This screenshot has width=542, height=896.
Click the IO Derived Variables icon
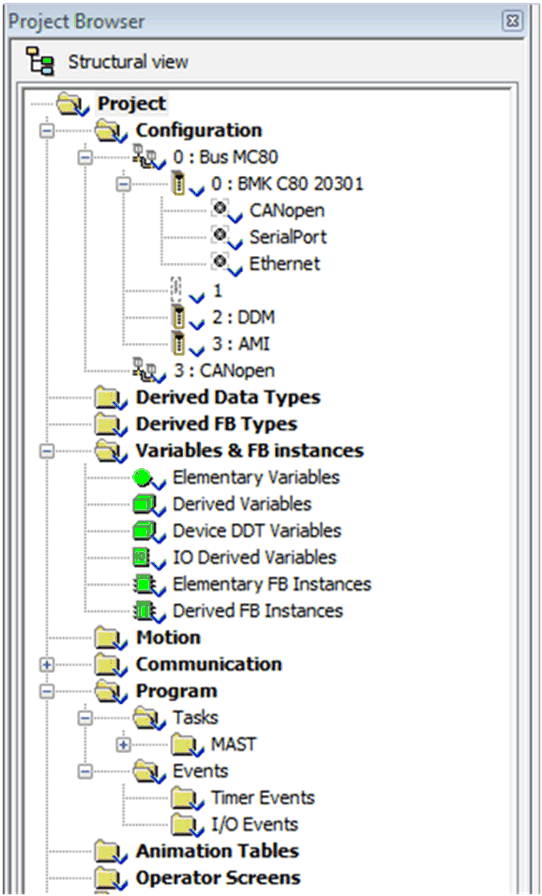pos(142,557)
